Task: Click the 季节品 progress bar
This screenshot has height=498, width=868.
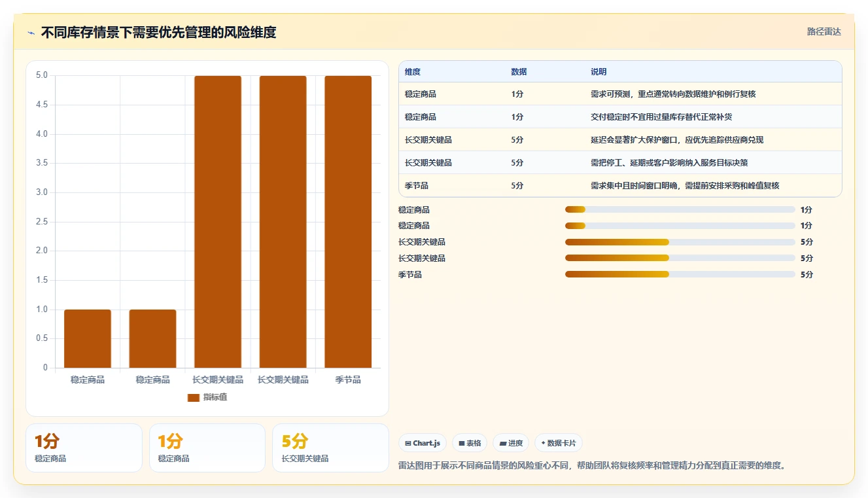Action: click(x=680, y=274)
